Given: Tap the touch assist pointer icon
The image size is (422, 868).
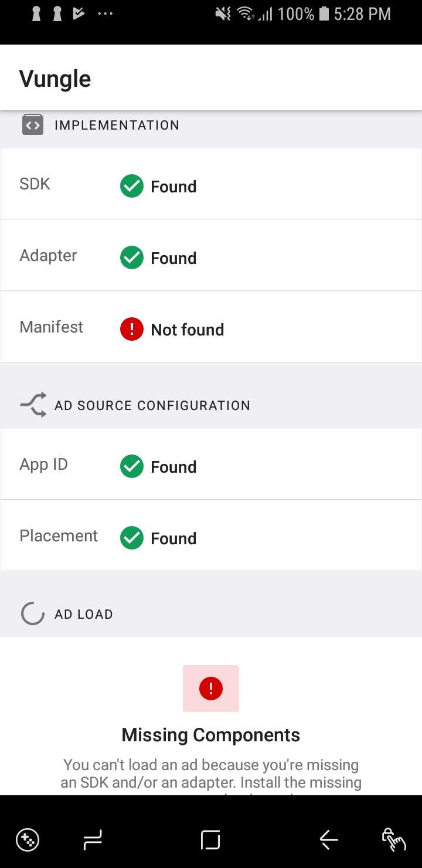Looking at the screenshot, I should tap(394, 839).
